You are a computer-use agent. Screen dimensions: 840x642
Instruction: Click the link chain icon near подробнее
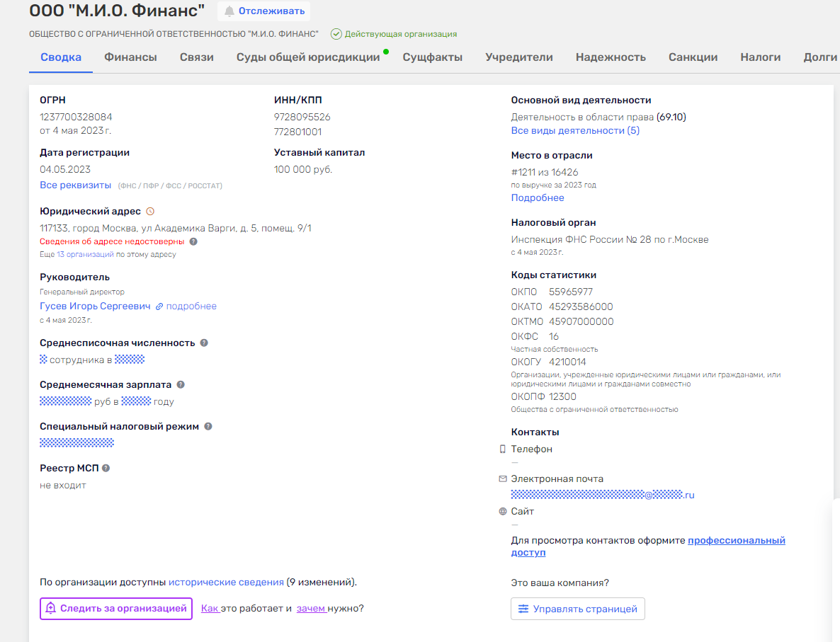click(x=159, y=306)
